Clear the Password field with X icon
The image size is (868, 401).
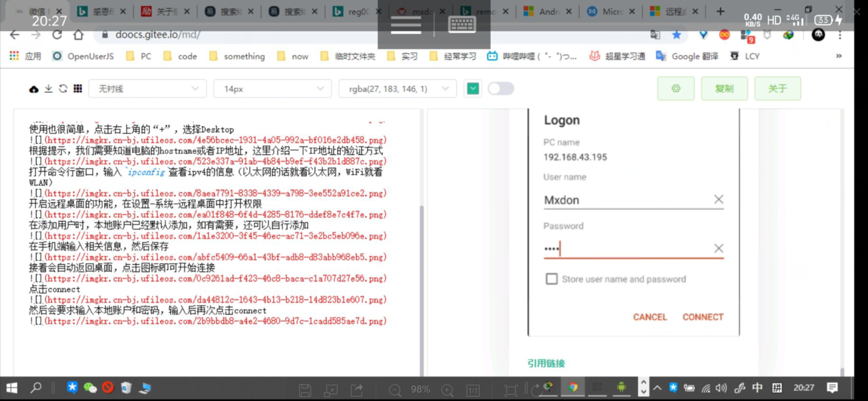pyautogui.click(x=718, y=249)
